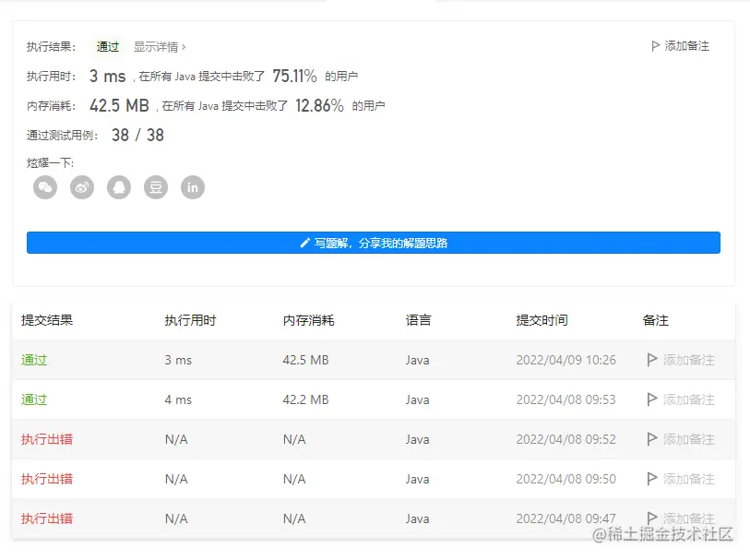Add note for the 2022/04/08 09:53 row
This screenshot has width=750, height=560.
tap(681, 399)
